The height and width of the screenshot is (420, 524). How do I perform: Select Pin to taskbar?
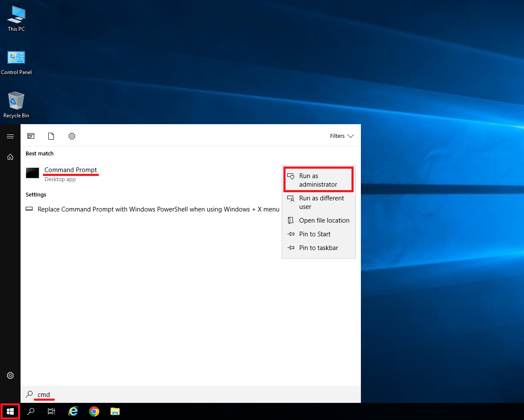click(319, 248)
